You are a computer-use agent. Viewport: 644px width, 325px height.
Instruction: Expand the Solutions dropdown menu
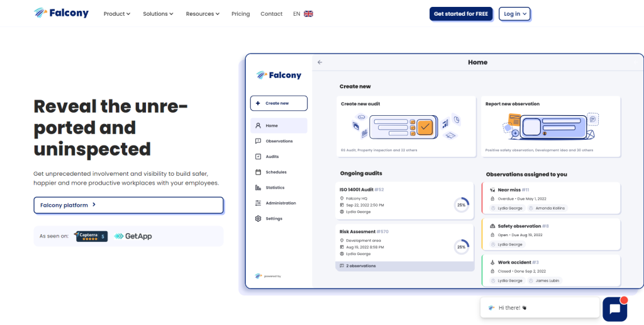158,14
